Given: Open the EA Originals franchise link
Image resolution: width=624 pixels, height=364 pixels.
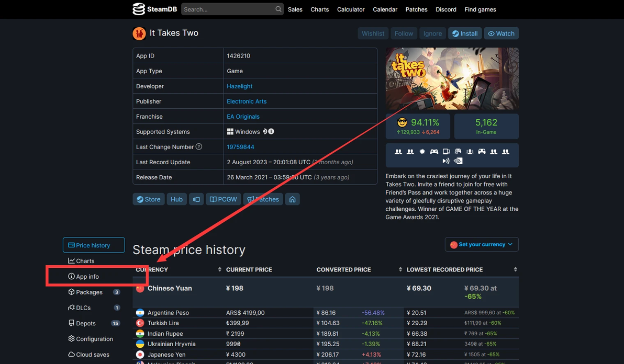Looking at the screenshot, I should (x=243, y=117).
